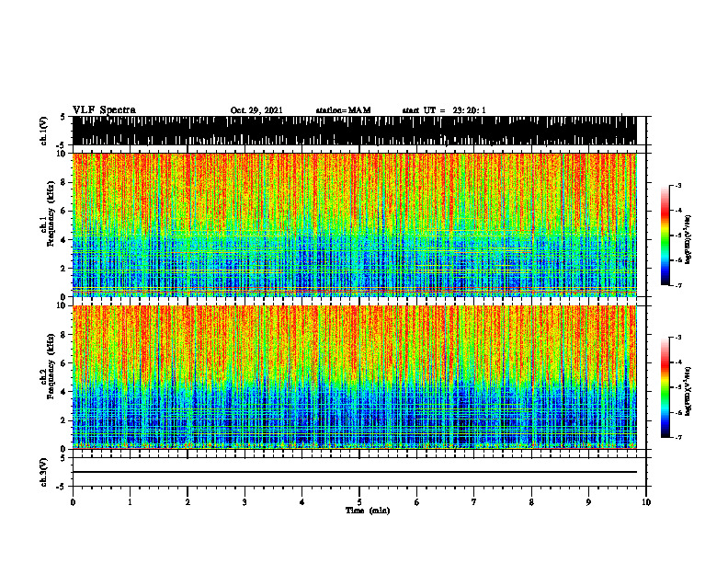The height and width of the screenshot is (563, 728).
Task: Click the "VLF Spectra" plot title
Action: [104, 110]
